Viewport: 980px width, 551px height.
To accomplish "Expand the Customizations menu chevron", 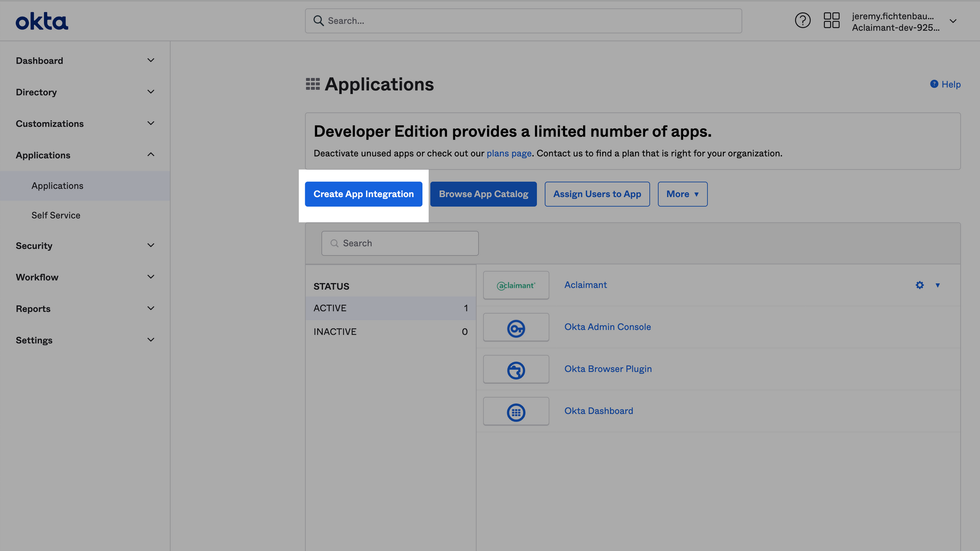I will pyautogui.click(x=151, y=123).
